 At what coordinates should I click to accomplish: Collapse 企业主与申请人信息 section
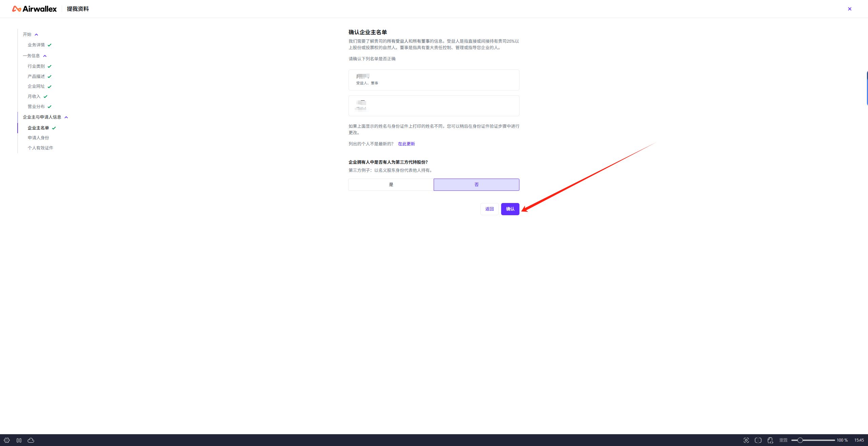pos(66,117)
